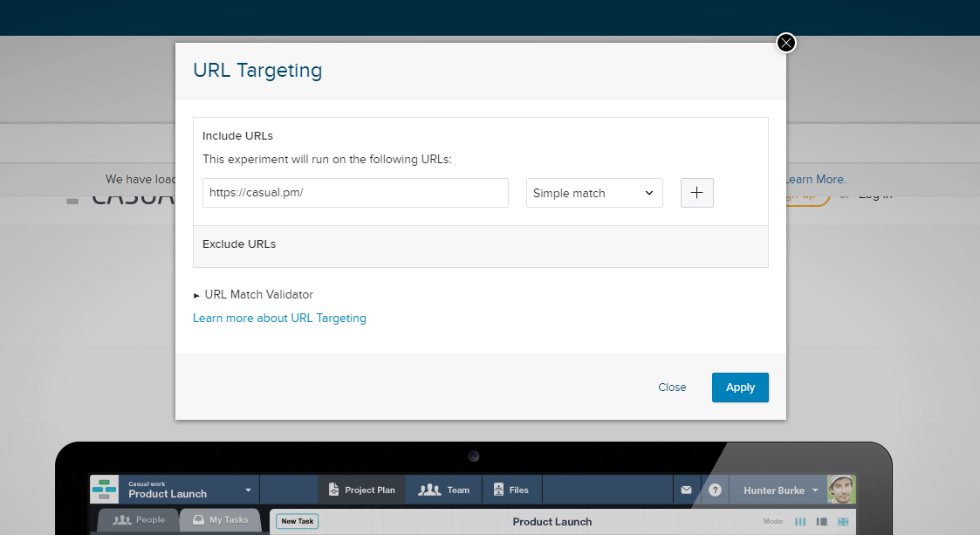The height and width of the screenshot is (535, 980).
Task: Click the Project Plan document icon
Action: pyautogui.click(x=333, y=490)
